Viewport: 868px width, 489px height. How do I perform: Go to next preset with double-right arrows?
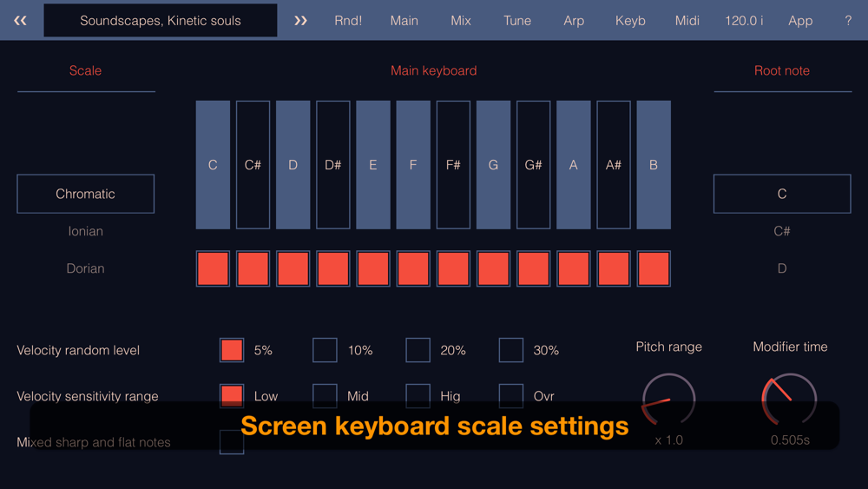pos(300,20)
